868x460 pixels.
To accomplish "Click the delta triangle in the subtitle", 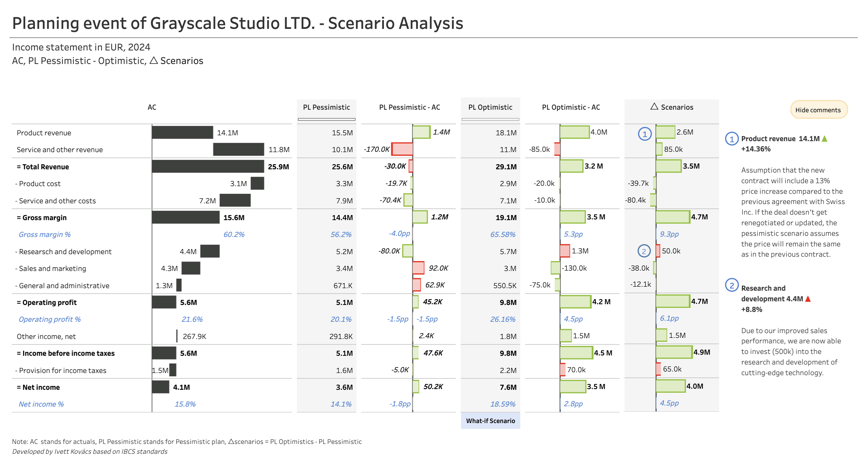I will point(154,60).
